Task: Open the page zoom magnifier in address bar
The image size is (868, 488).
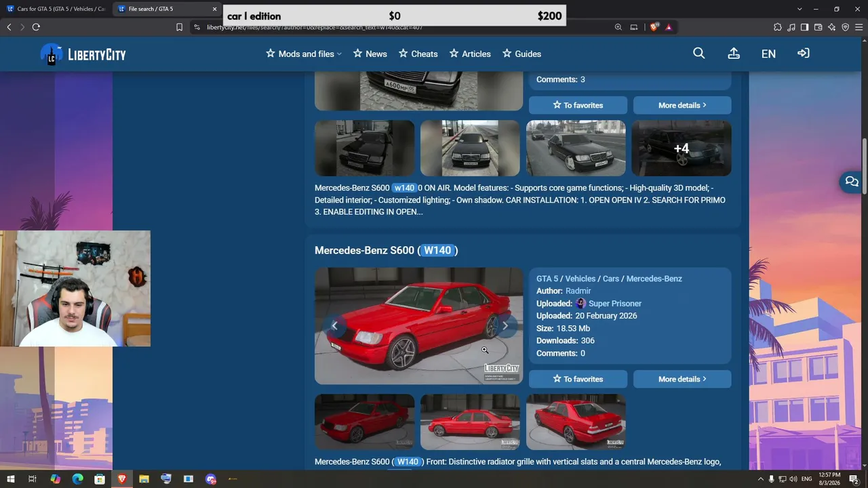Action: [x=618, y=27]
